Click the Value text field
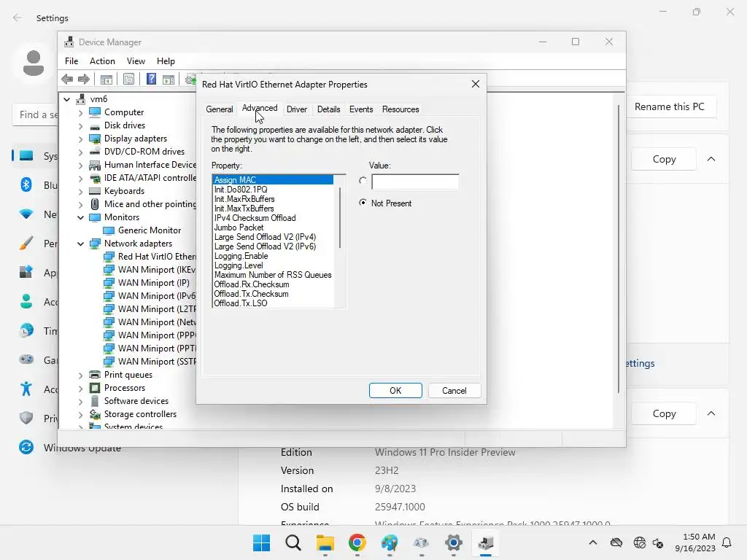 pyautogui.click(x=415, y=182)
